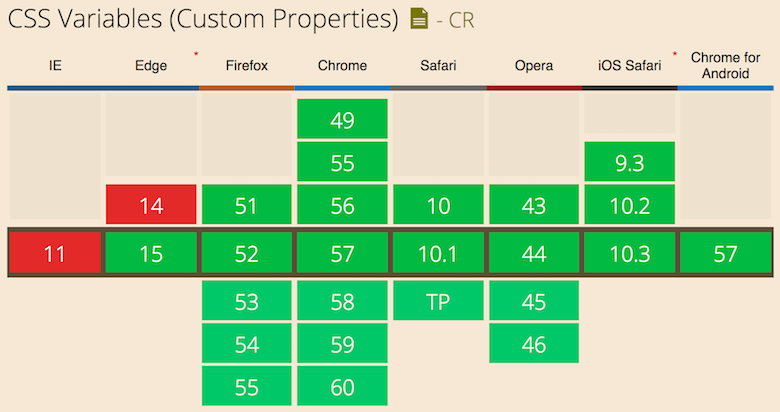
Task: Click Chrome version 49 cell
Action: [342, 120]
